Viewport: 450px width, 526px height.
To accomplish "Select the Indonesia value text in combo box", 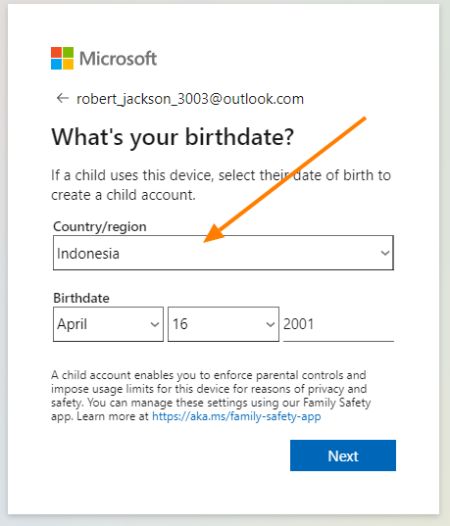I will pos(88,254).
